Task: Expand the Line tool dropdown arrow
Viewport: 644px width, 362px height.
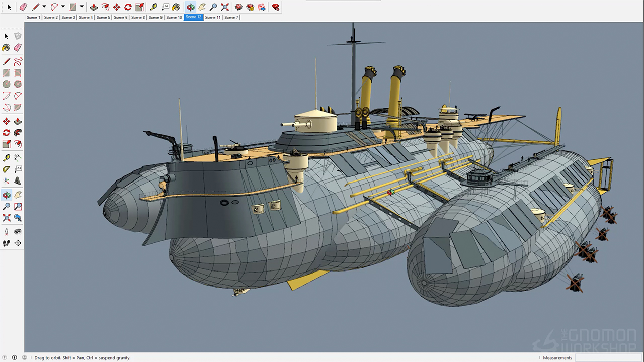Action: tap(44, 7)
